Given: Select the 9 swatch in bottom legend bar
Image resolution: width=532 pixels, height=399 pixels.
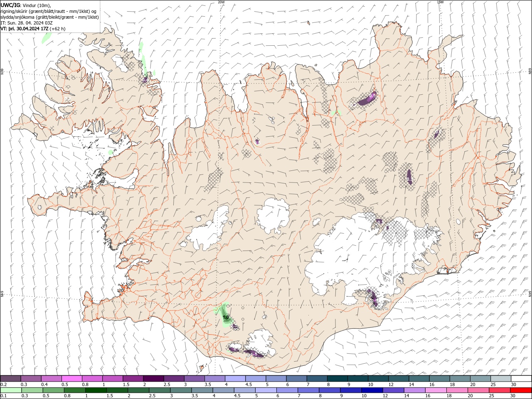Looking at the screenshot, I should [351, 390].
